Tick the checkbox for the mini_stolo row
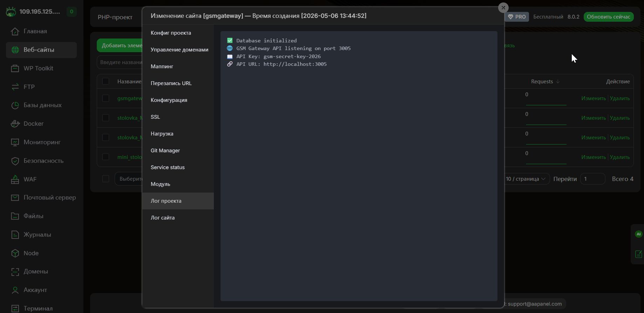Viewport: 644px width, 313px height. coord(106,157)
